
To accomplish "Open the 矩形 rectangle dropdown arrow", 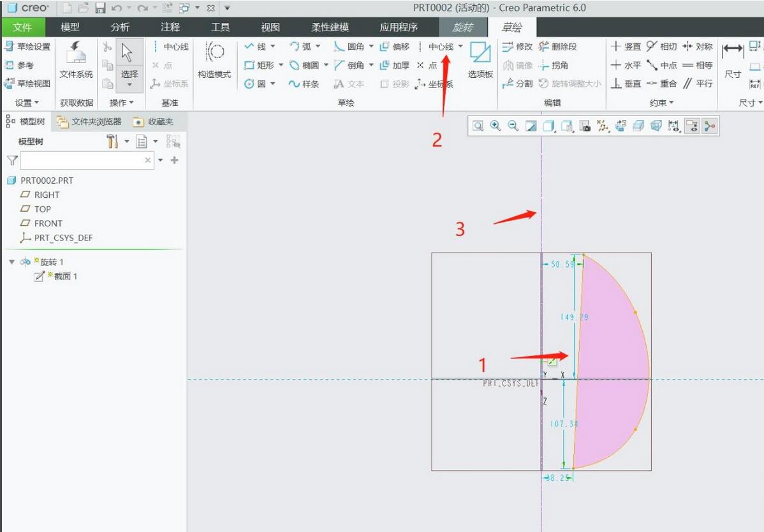I will pyautogui.click(x=281, y=65).
